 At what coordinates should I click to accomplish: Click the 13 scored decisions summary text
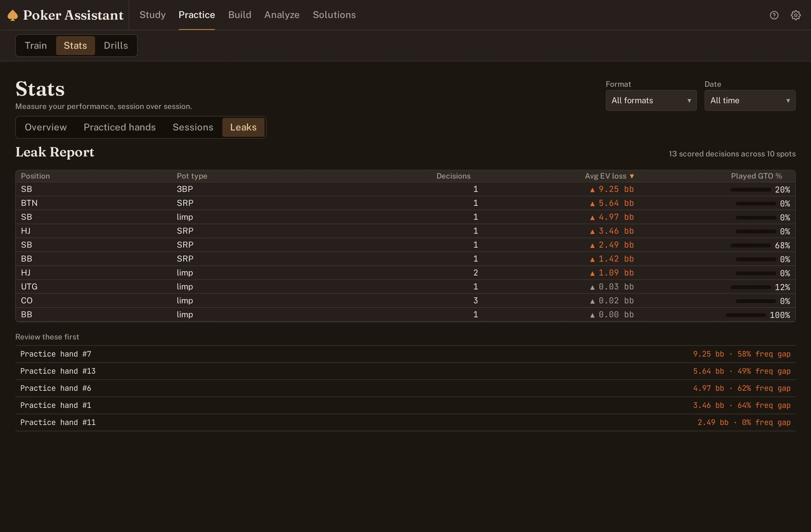(x=732, y=154)
